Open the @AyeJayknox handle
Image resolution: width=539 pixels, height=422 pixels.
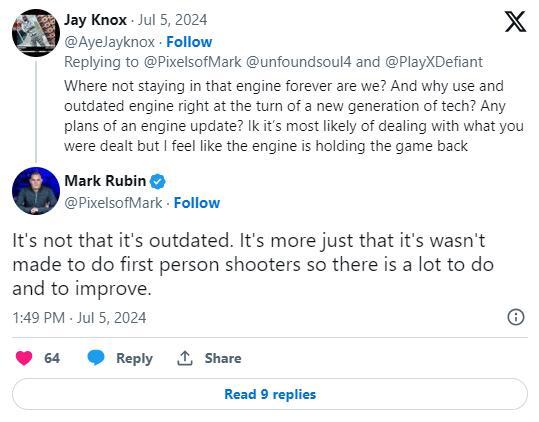(x=109, y=42)
